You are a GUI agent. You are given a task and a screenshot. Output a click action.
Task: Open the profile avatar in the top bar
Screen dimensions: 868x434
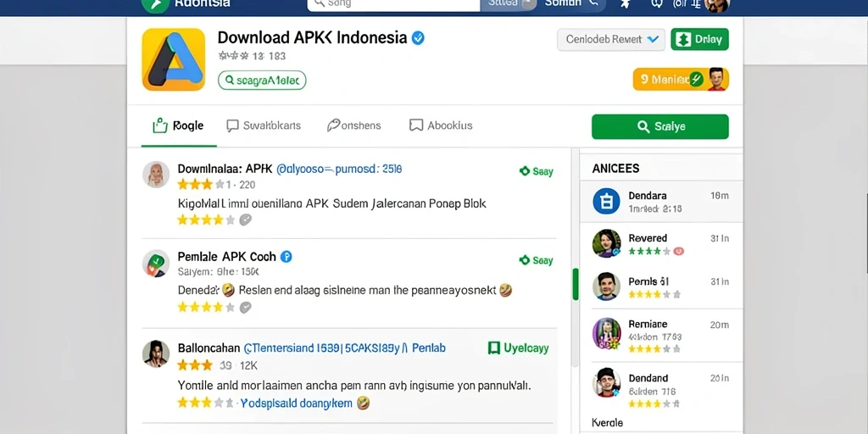coord(717,4)
